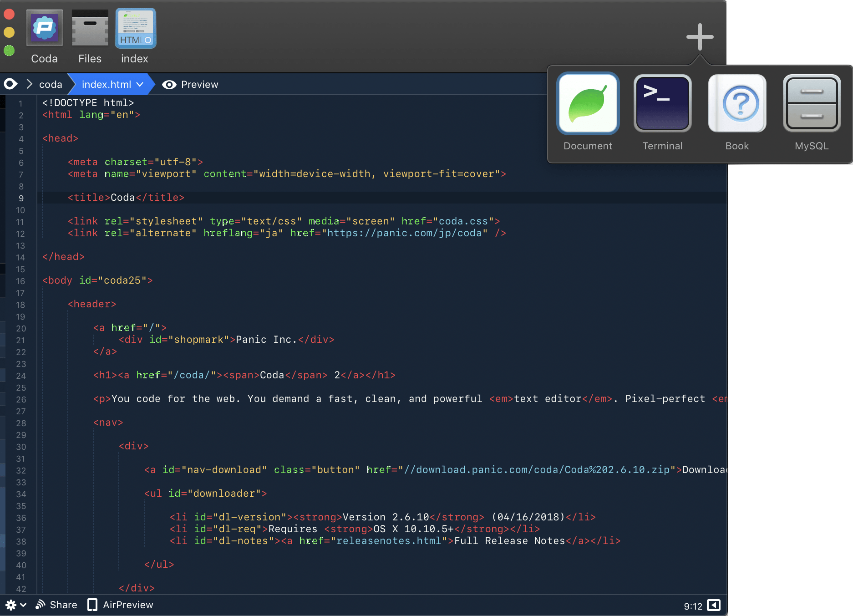Click the coda folder in path bar
The width and height of the screenshot is (853, 616).
pyautogui.click(x=51, y=84)
